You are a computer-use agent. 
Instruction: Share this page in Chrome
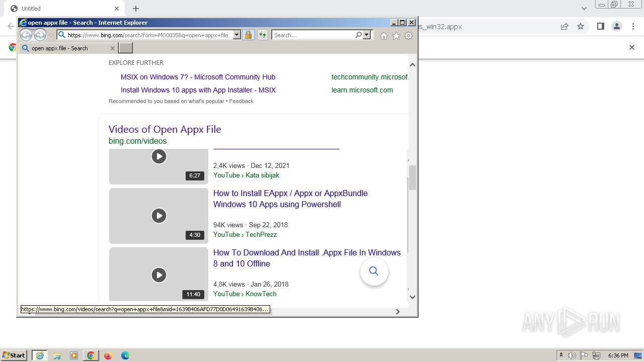[565, 26]
